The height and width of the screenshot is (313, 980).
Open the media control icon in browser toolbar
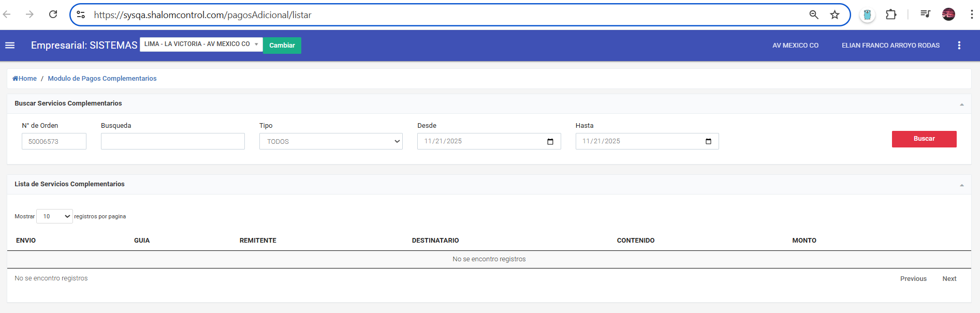[x=925, y=14]
